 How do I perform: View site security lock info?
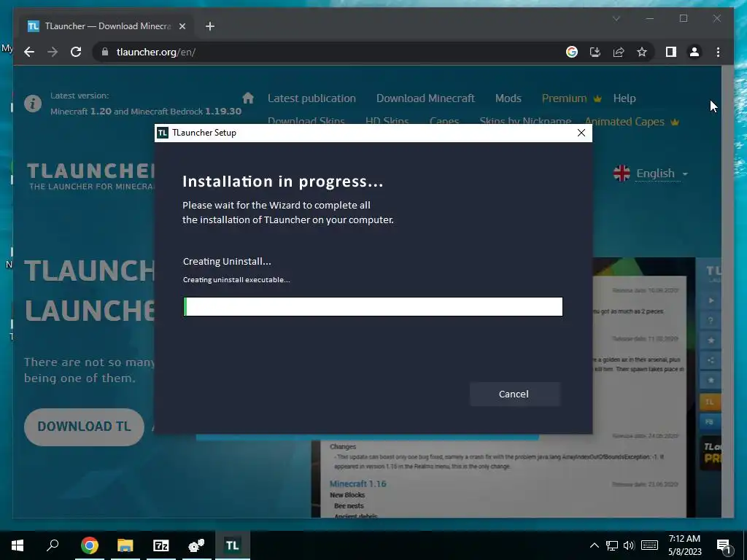[105, 52]
